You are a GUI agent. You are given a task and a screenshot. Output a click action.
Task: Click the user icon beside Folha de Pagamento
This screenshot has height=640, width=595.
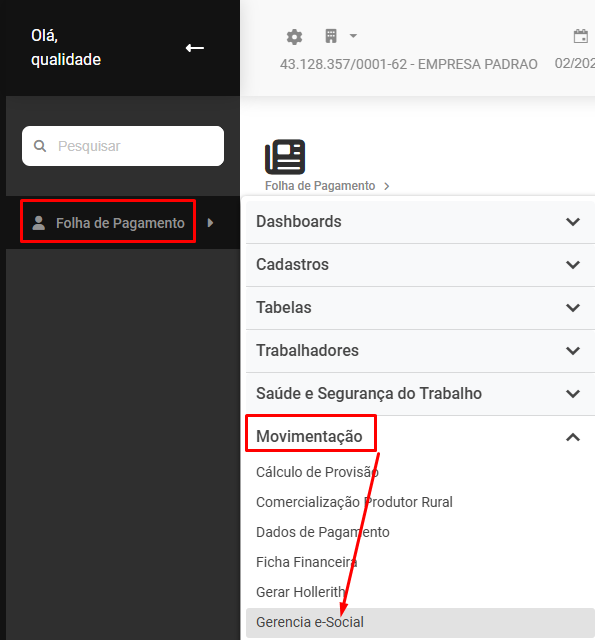39,223
